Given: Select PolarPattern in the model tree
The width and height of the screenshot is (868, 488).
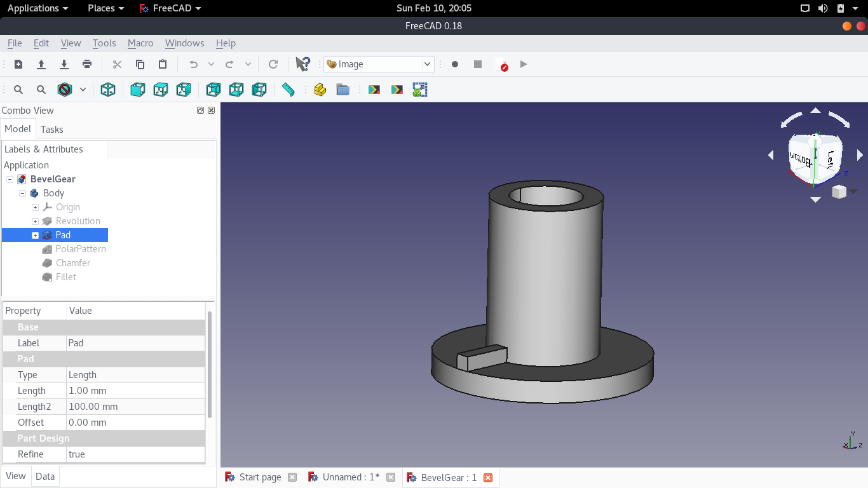Looking at the screenshot, I should click(80, 249).
